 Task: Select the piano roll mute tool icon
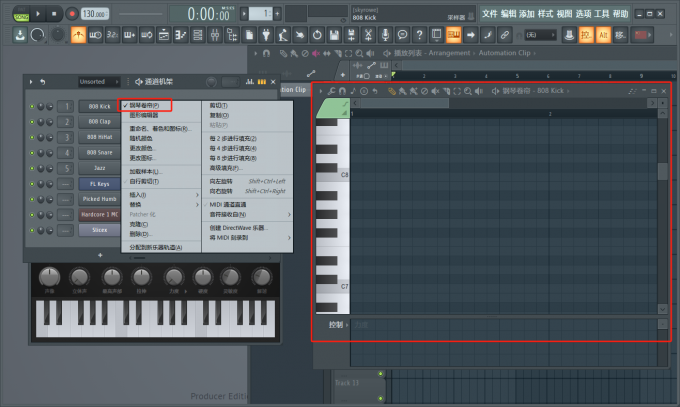[x=435, y=91]
